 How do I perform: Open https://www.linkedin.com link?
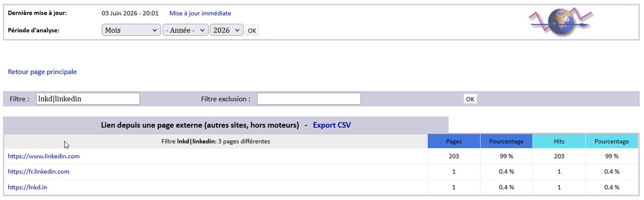[x=44, y=156]
